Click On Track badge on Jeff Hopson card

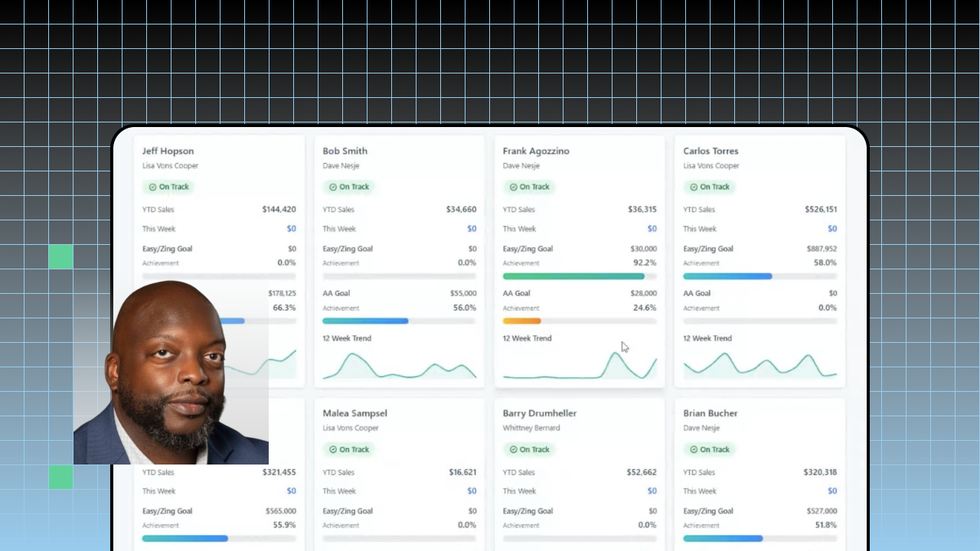point(168,187)
